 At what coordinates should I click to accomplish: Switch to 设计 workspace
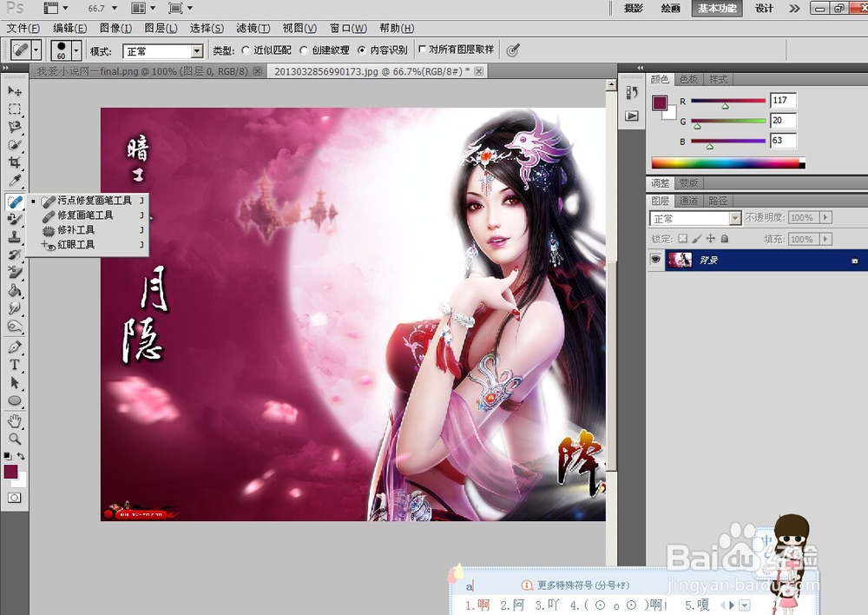tap(764, 9)
